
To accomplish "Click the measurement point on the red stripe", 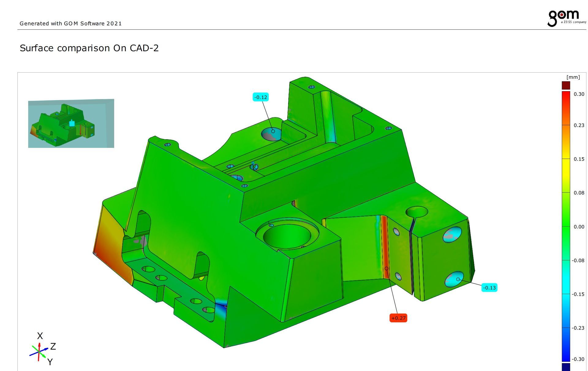I will click(x=386, y=268).
